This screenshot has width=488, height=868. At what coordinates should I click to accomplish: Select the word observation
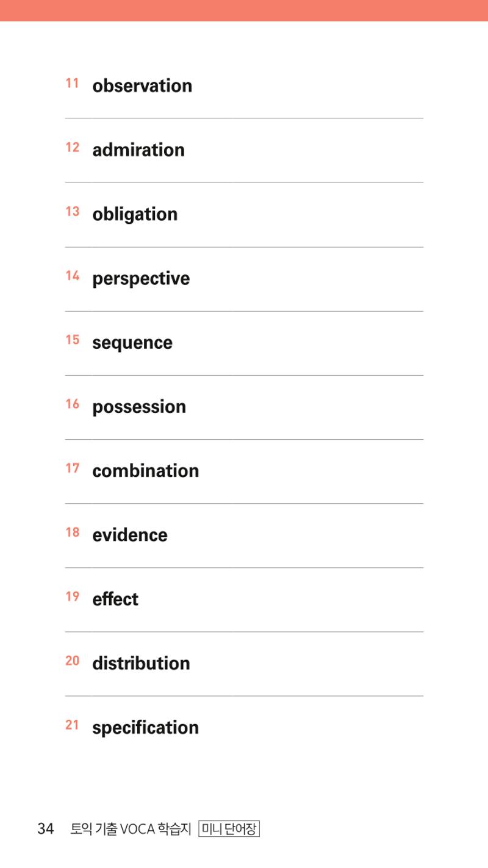142,86
